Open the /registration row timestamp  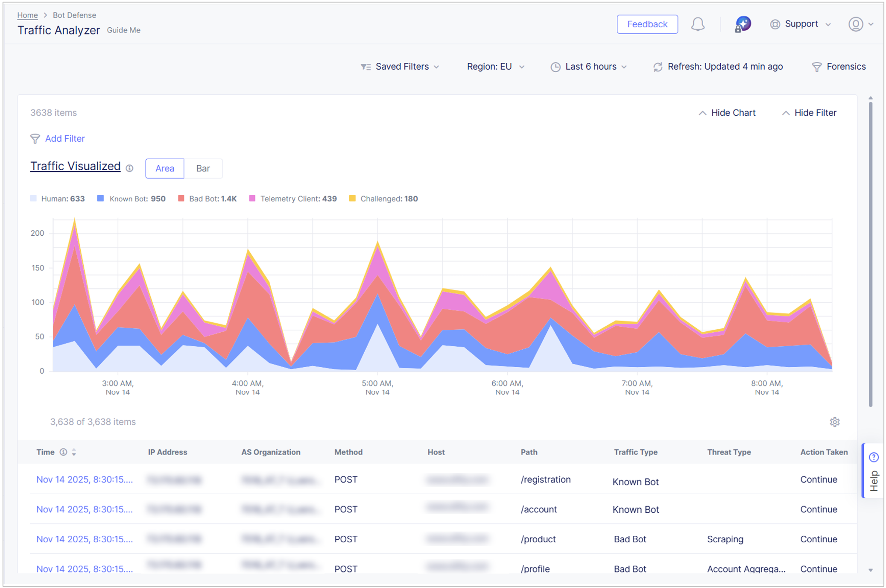(84, 480)
